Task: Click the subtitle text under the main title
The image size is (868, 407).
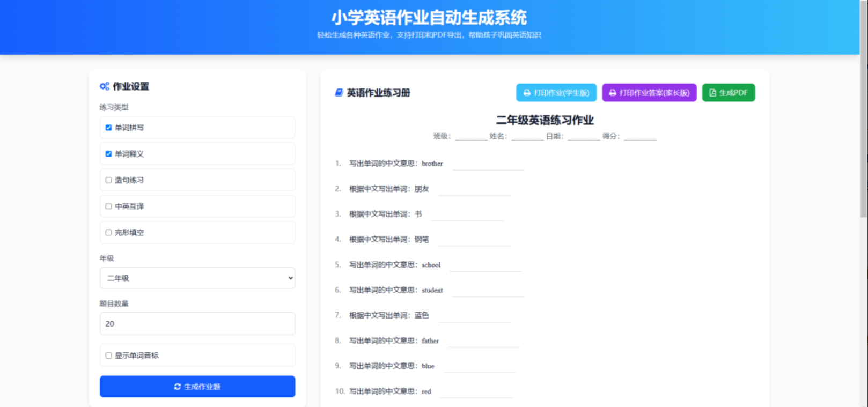Action: click(429, 35)
